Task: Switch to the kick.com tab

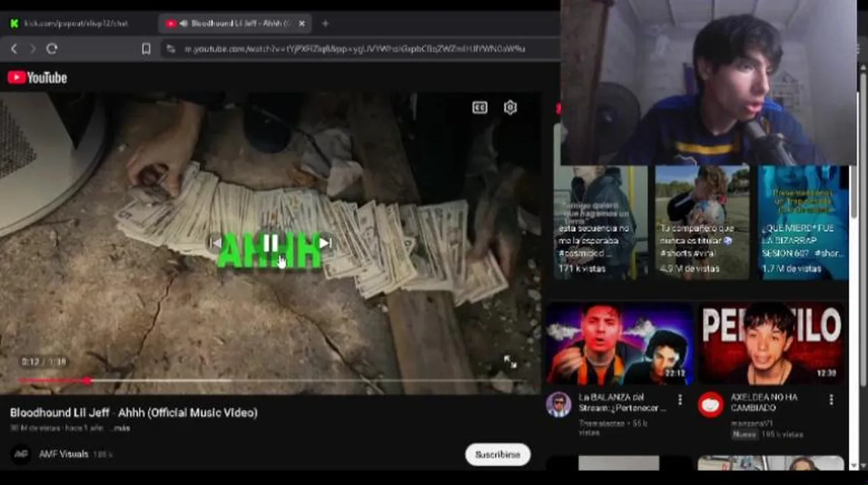Action: click(x=75, y=24)
